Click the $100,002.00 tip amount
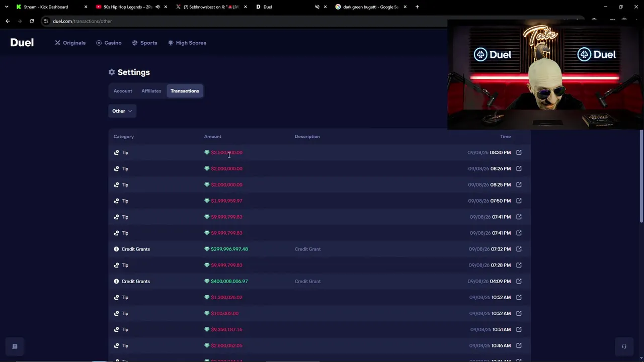Viewport: 644px width, 362px height. coord(225,313)
